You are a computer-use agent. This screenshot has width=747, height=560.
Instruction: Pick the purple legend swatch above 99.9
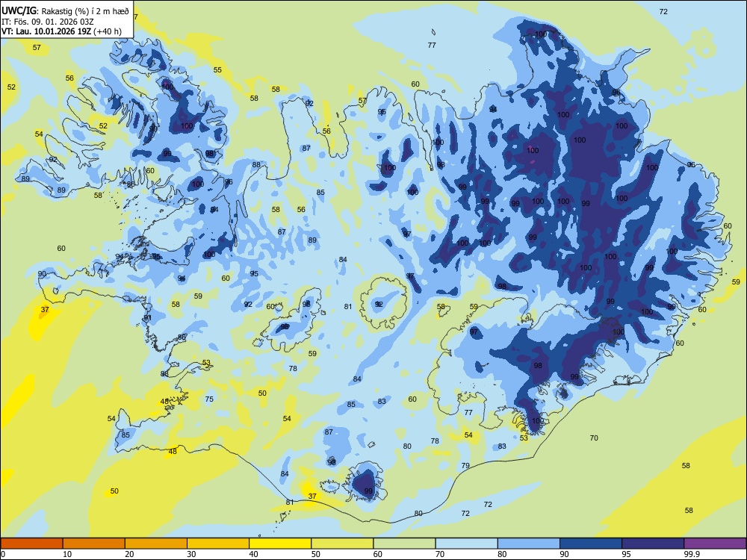point(715,544)
